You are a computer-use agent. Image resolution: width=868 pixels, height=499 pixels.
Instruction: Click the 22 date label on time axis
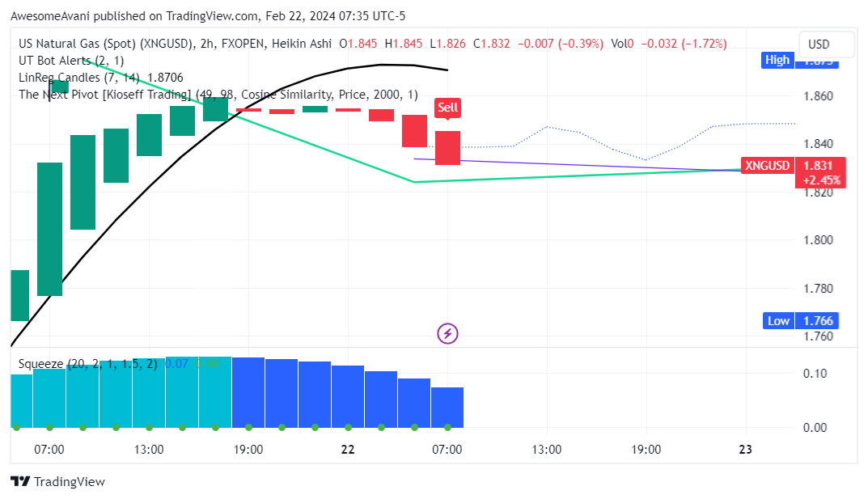348,450
